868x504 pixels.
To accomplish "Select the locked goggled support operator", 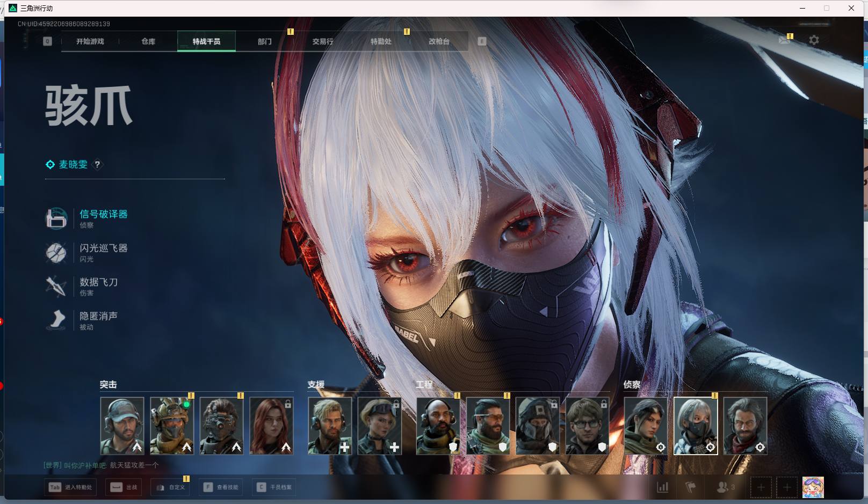I will (380, 426).
